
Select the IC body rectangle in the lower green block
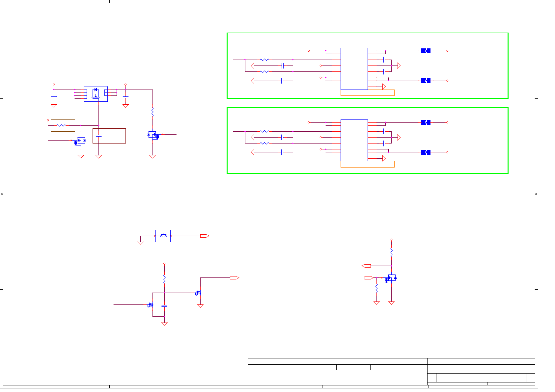pos(354,140)
